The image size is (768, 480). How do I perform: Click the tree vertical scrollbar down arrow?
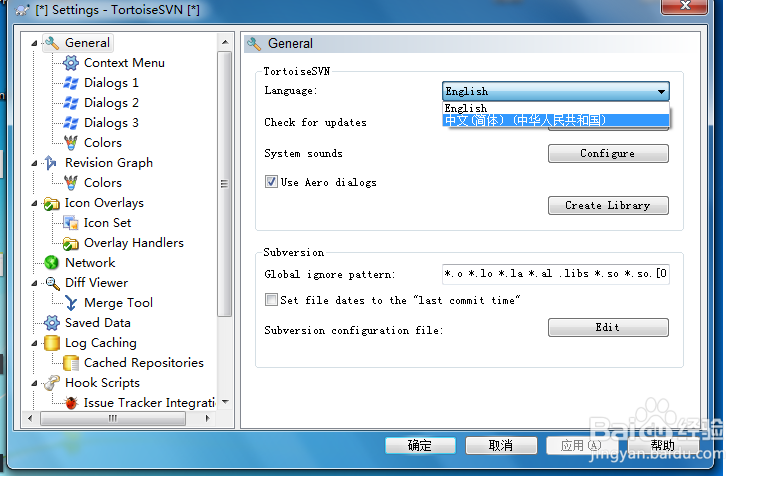(x=225, y=402)
